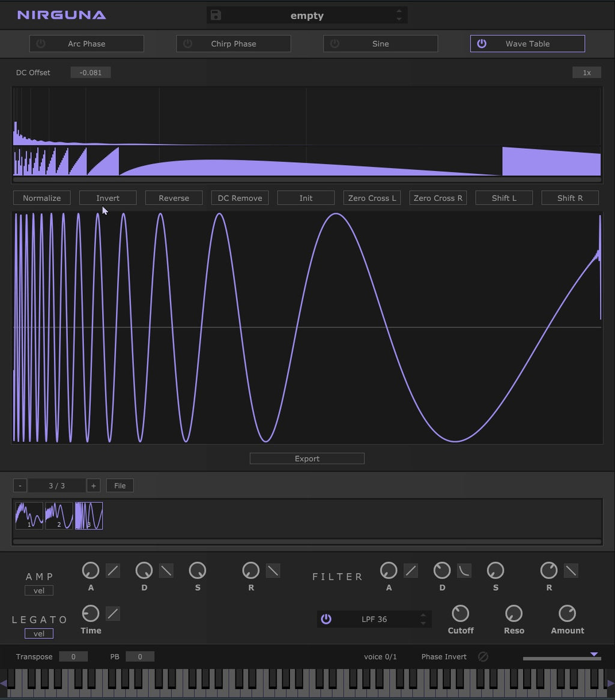The height and width of the screenshot is (700, 615).
Task: Click the Phase Invert icon
Action: 483,657
